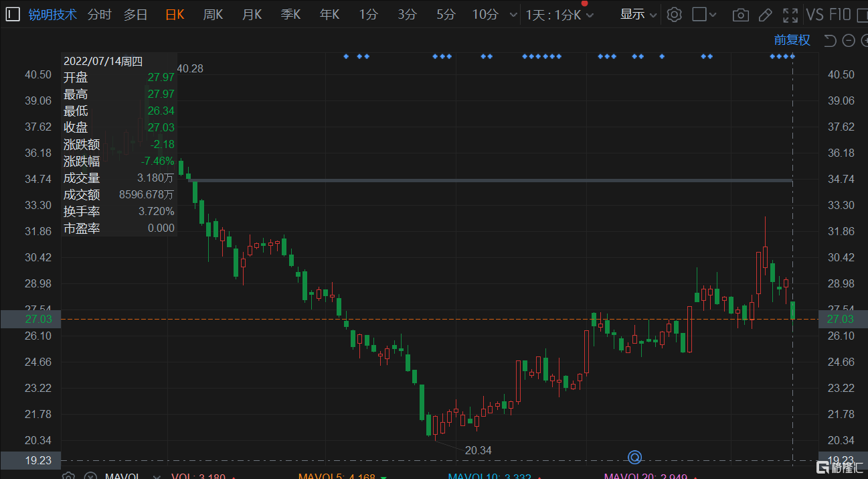Screen dimensions: 868x479
Task: Switch to the 分时 tab
Action: point(99,14)
